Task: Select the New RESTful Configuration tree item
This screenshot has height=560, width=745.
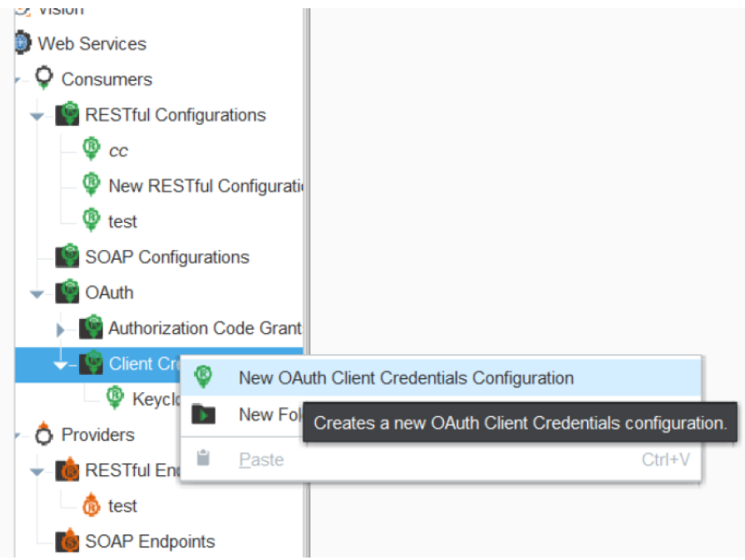Action: [x=206, y=186]
